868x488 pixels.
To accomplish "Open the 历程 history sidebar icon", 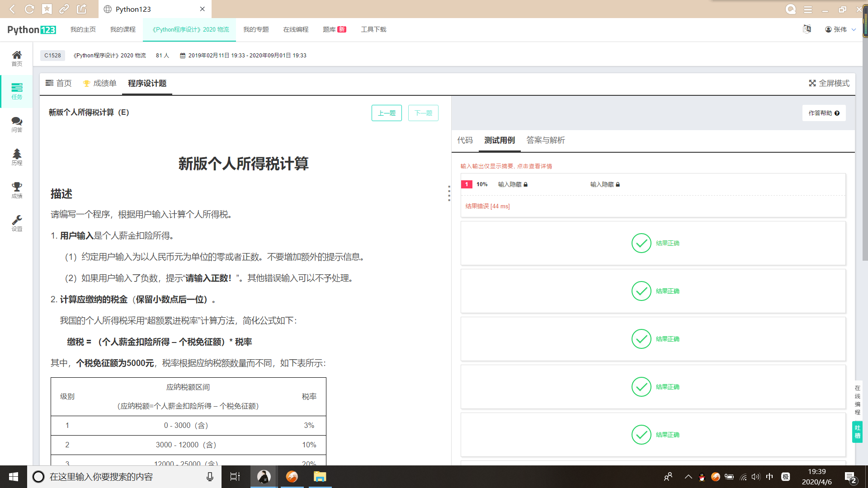I will tap(17, 157).
